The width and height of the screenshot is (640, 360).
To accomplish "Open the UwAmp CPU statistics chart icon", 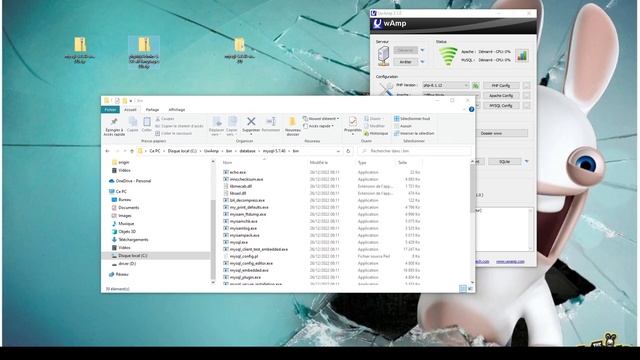I will (522, 56).
